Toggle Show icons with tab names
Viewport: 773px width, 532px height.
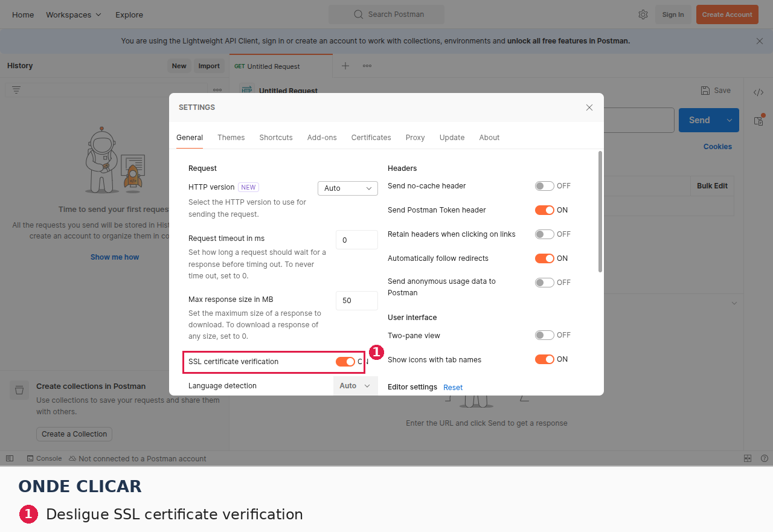pyautogui.click(x=545, y=359)
